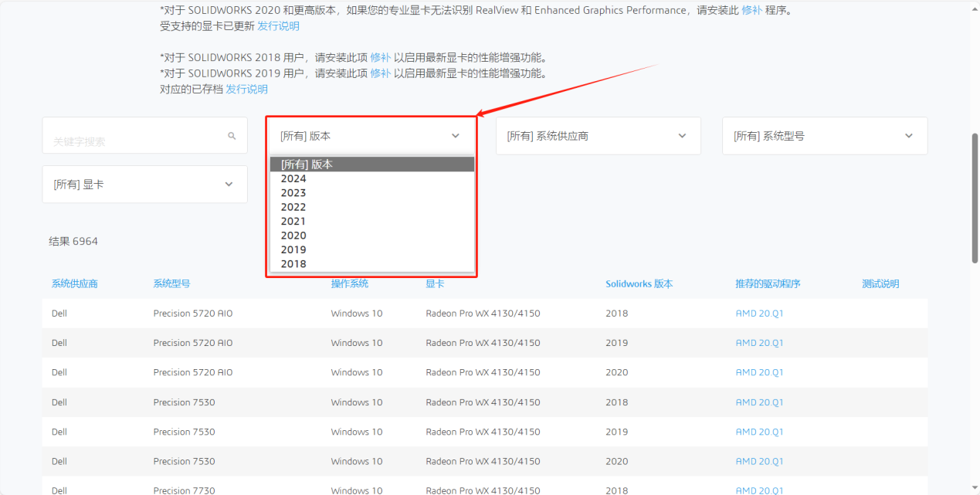
Task: Click the search magnifier icon in keyword search box
Action: 232,135
